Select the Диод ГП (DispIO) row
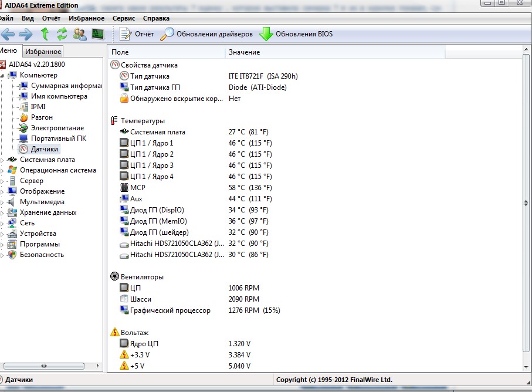 194,209
